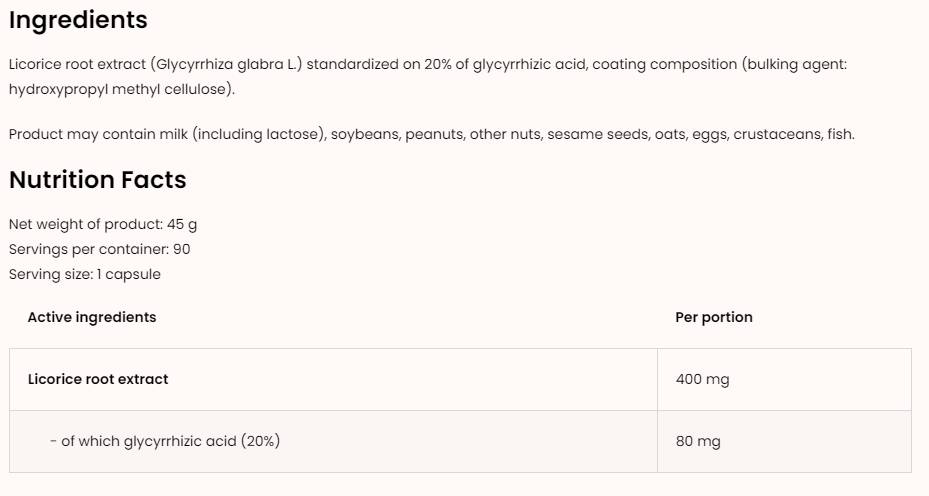Click the 'Active ingredients' column header
This screenshot has height=496, width=929.
click(92, 317)
